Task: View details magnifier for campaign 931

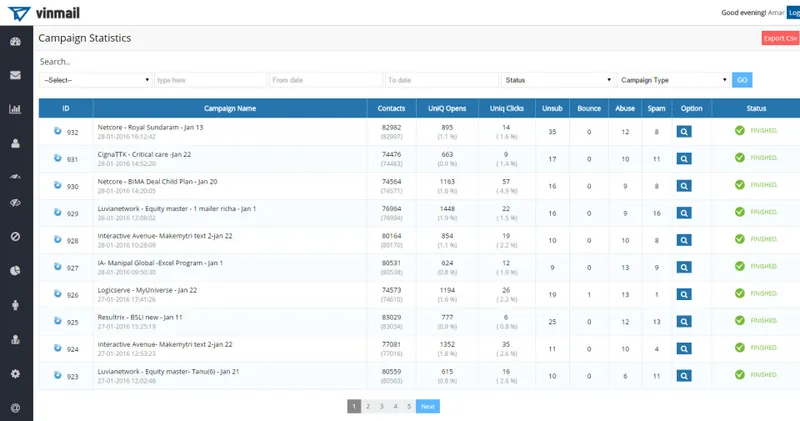Action: 684,159
